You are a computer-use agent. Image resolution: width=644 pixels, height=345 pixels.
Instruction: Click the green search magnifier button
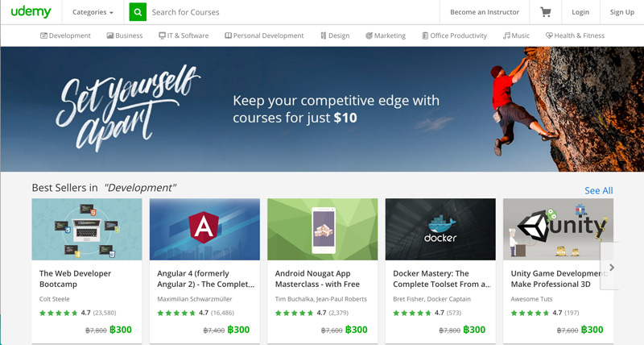pyautogui.click(x=138, y=12)
